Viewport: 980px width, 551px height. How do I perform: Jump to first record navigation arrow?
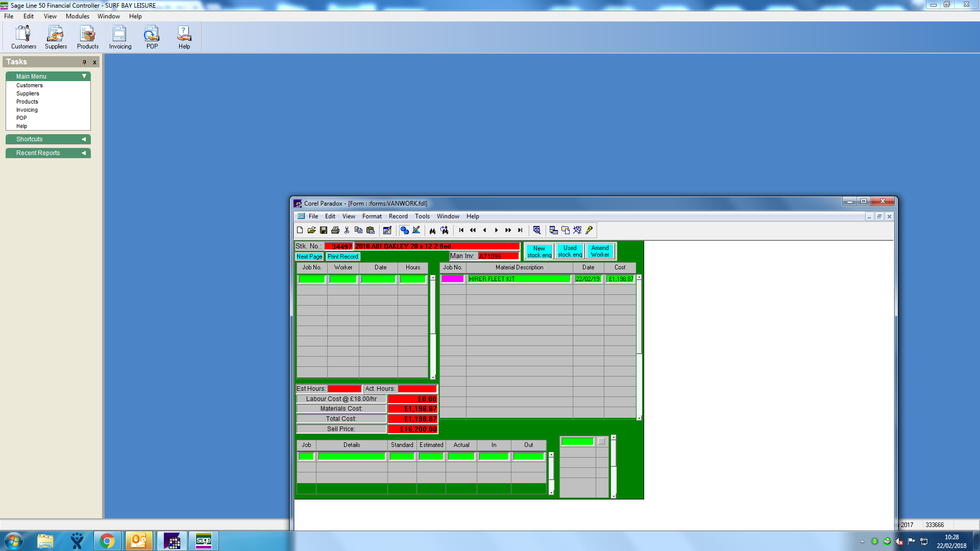point(461,231)
